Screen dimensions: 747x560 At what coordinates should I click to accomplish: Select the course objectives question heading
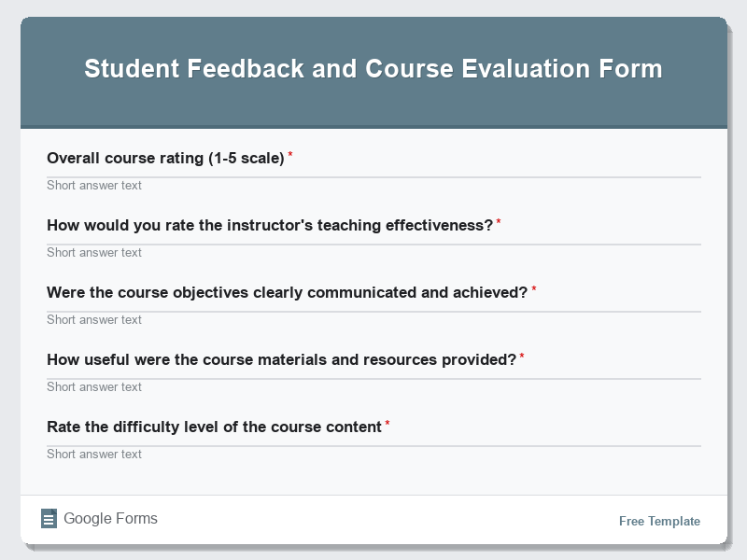click(287, 291)
